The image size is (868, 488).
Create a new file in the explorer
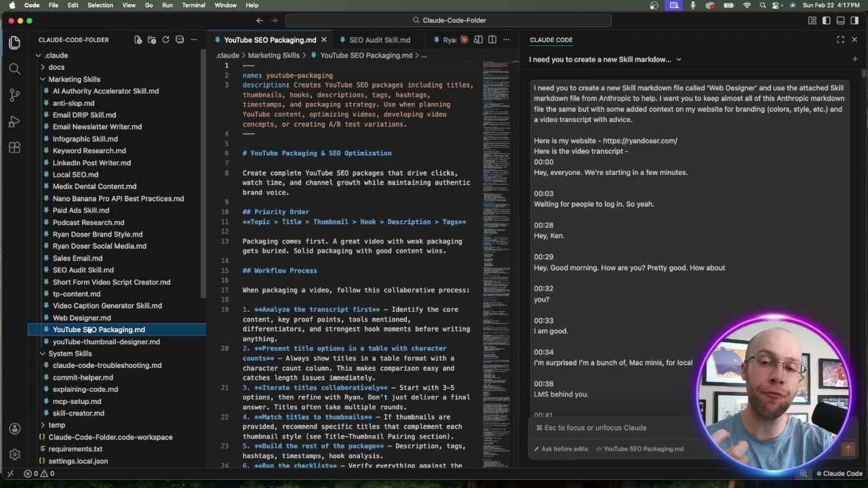click(138, 40)
